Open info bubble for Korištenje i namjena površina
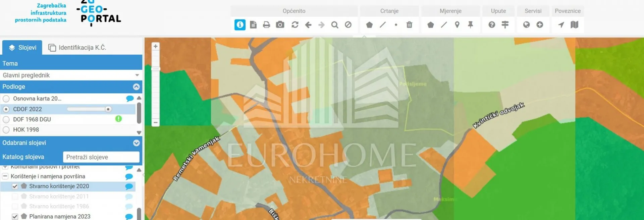The width and height of the screenshot is (644, 220). (x=129, y=176)
